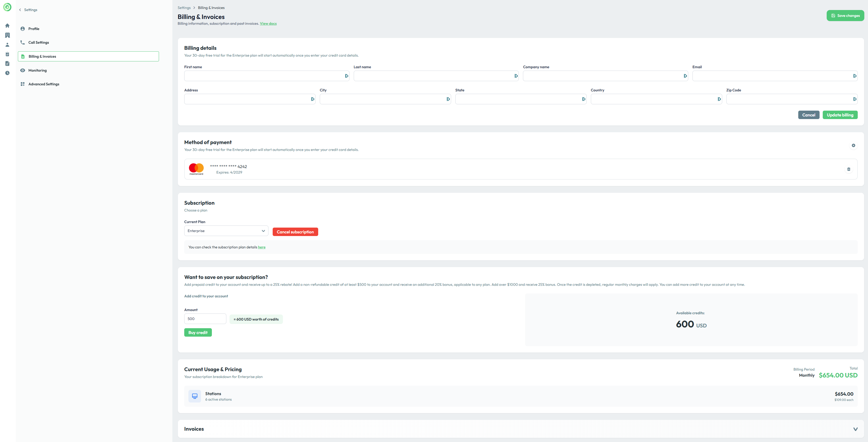Open Advanced Settings menu item
The image size is (868, 442).
pyautogui.click(x=43, y=84)
